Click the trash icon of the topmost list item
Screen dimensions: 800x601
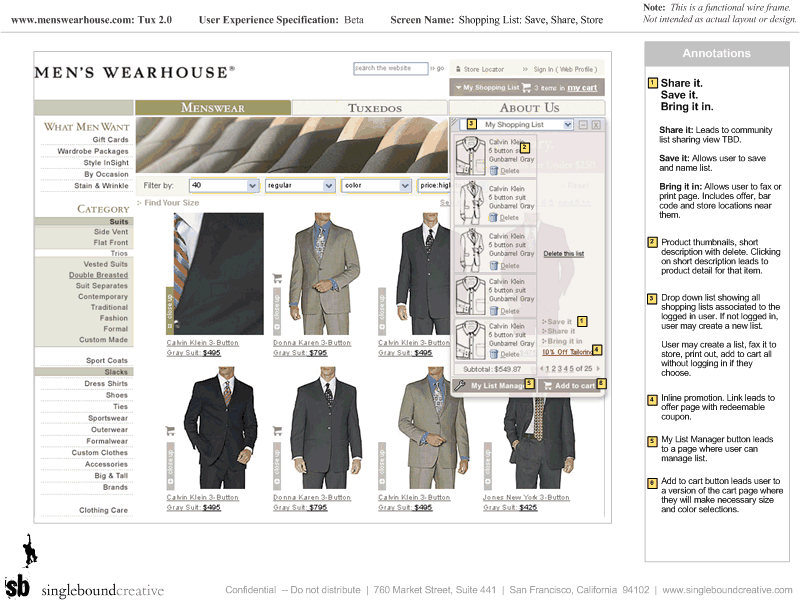coord(494,171)
